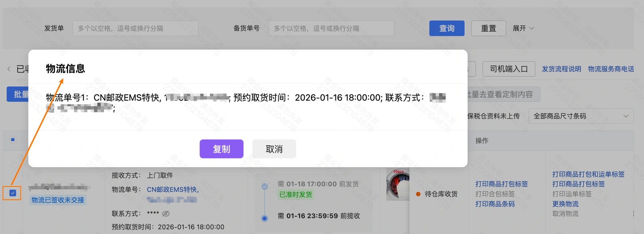Cancel the dialog with 取消 button
This screenshot has height=234, width=644.
274,149
